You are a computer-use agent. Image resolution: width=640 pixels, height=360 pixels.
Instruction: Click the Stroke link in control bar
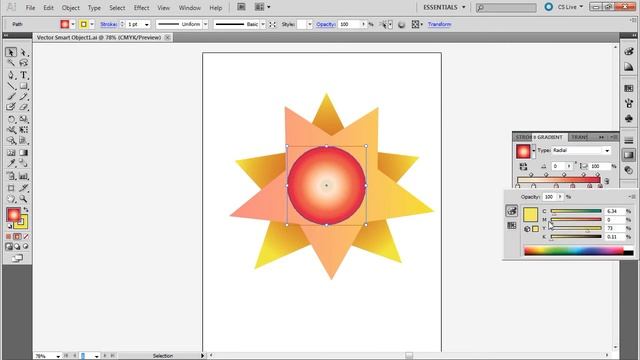108,24
